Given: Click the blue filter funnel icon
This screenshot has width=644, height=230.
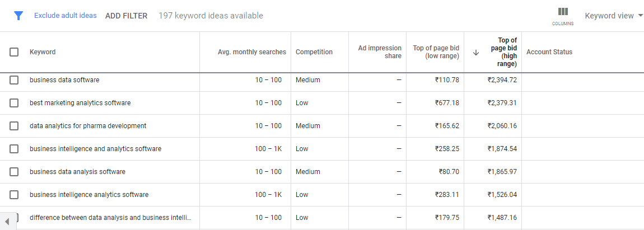Looking at the screenshot, I should [x=18, y=16].
